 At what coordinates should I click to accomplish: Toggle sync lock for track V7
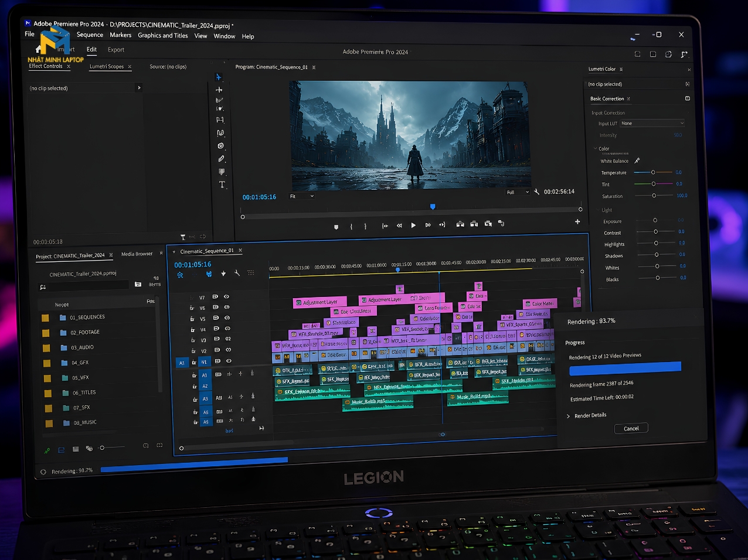coord(215,296)
